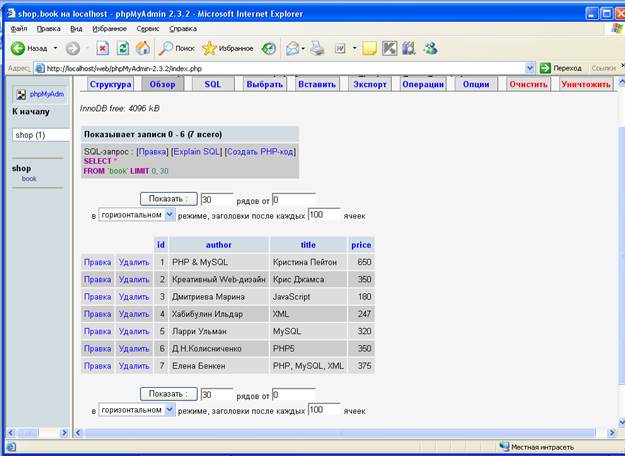This screenshot has height=456, width=625.
Task: Click [Правка] link in SQL-запрос box
Action: click(152, 152)
